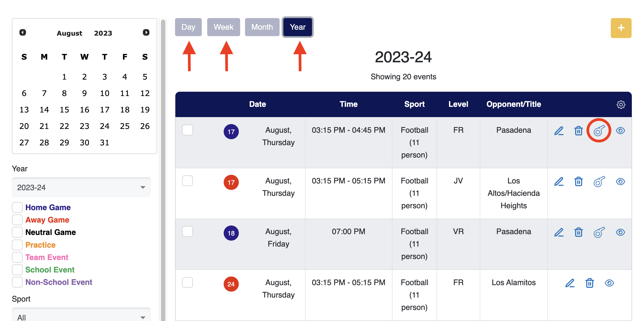Edit the Los Altos/Hacienda Heights JV game

(x=559, y=182)
